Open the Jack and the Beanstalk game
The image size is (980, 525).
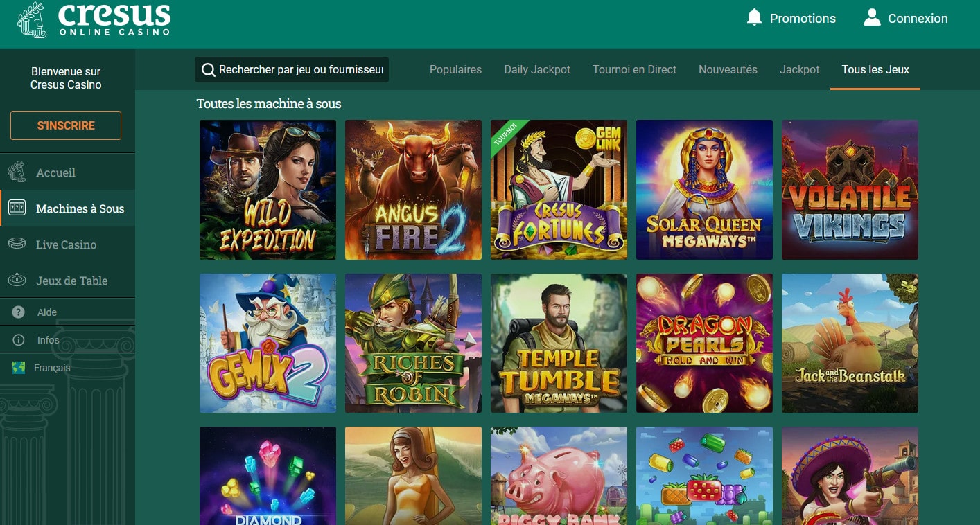click(x=850, y=343)
